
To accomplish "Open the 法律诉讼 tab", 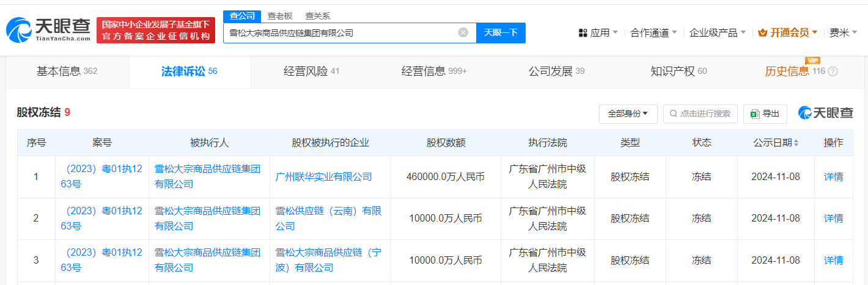I will pos(189,71).
